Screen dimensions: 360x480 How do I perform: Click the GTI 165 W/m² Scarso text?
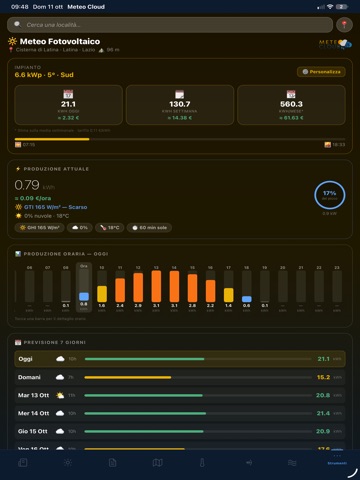[55, 207]
